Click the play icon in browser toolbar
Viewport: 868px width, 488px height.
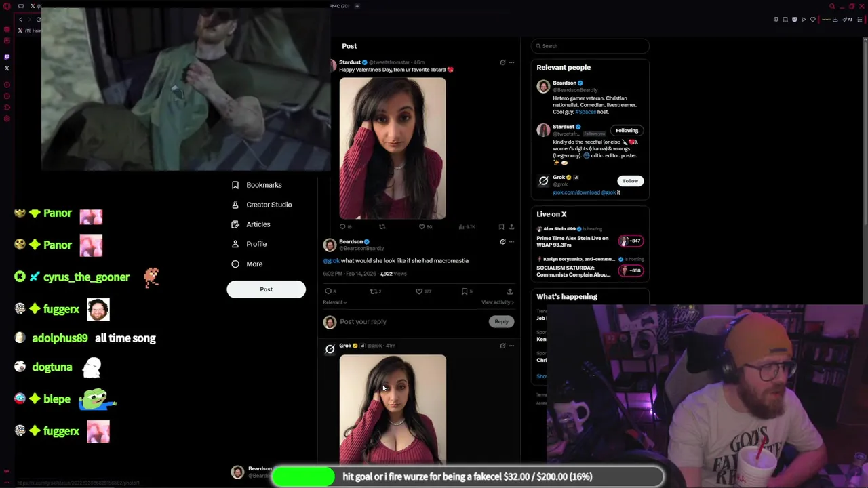(804, 20)
